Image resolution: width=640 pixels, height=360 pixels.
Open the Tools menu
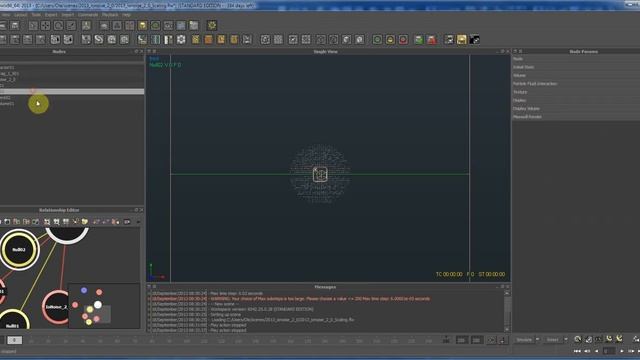point(36,15)
